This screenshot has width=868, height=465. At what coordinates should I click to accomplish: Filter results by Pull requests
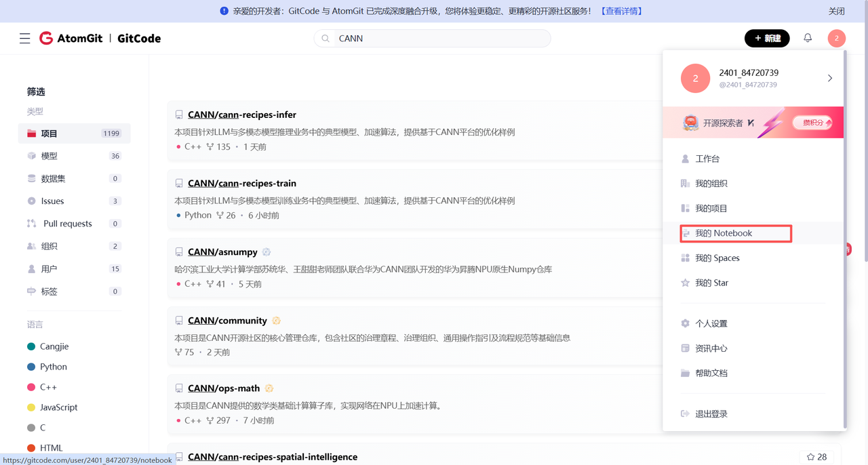(x=74, y=224)
